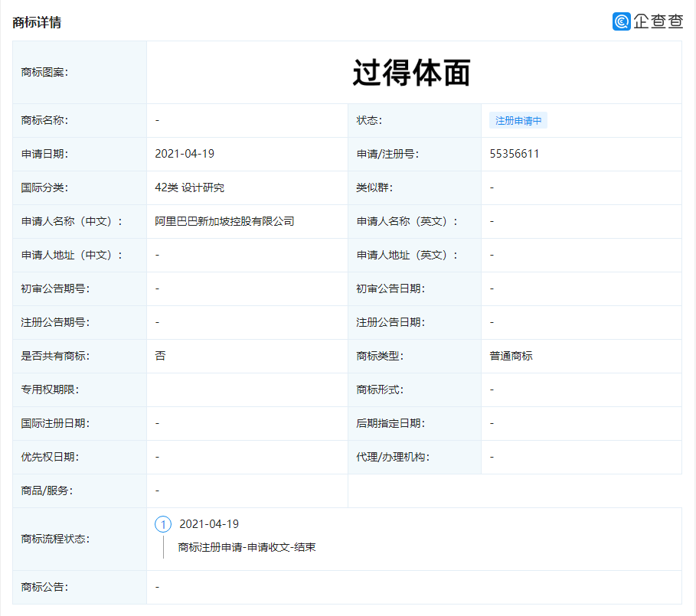Image resolution: width=696 pixels, height=616 pixels.
Task: Click the 初审公告日期 label
Action: 390,288
